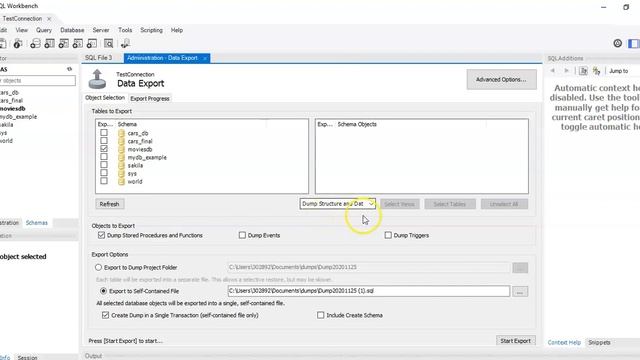Open the Server menu
640x360 pixels.
(x=101, y=30)
